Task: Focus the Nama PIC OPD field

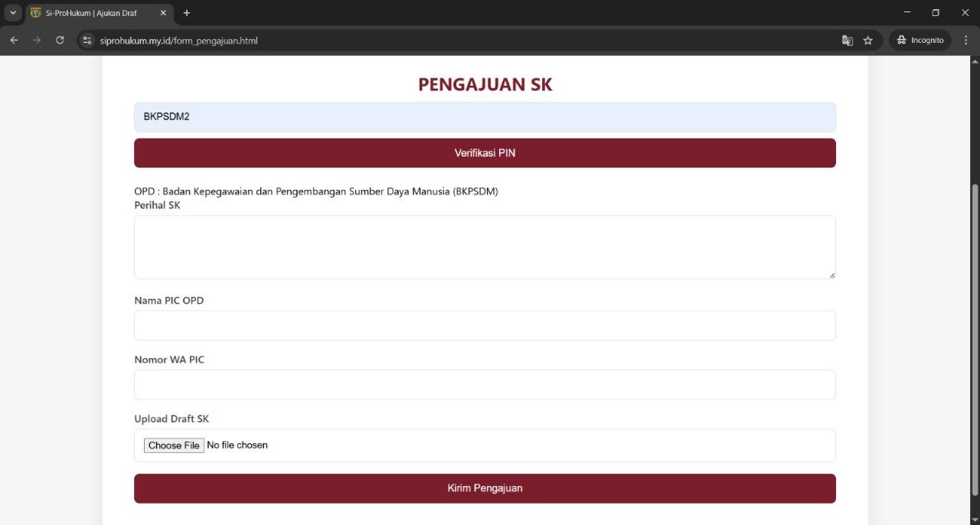Action: click(x=485, y=325)
